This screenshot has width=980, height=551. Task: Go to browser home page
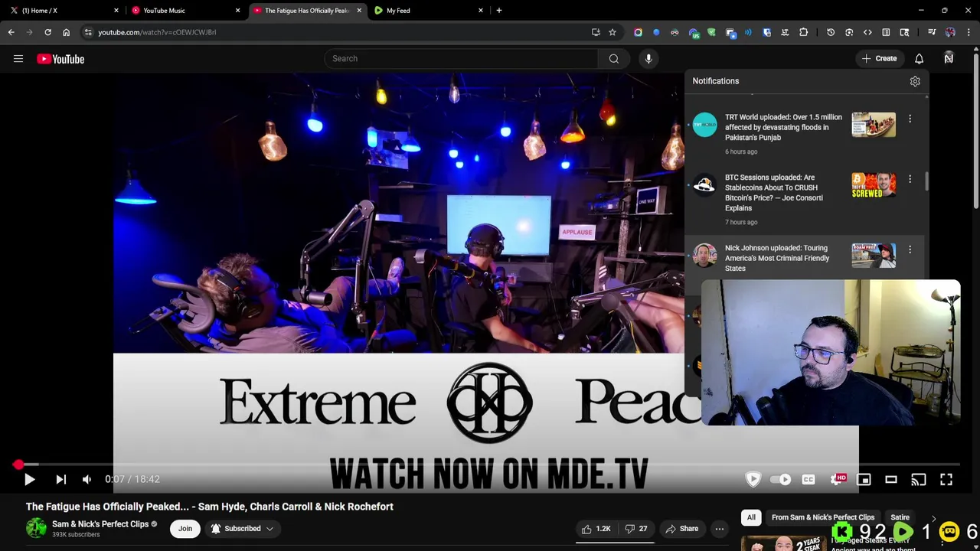click(66, 32)
